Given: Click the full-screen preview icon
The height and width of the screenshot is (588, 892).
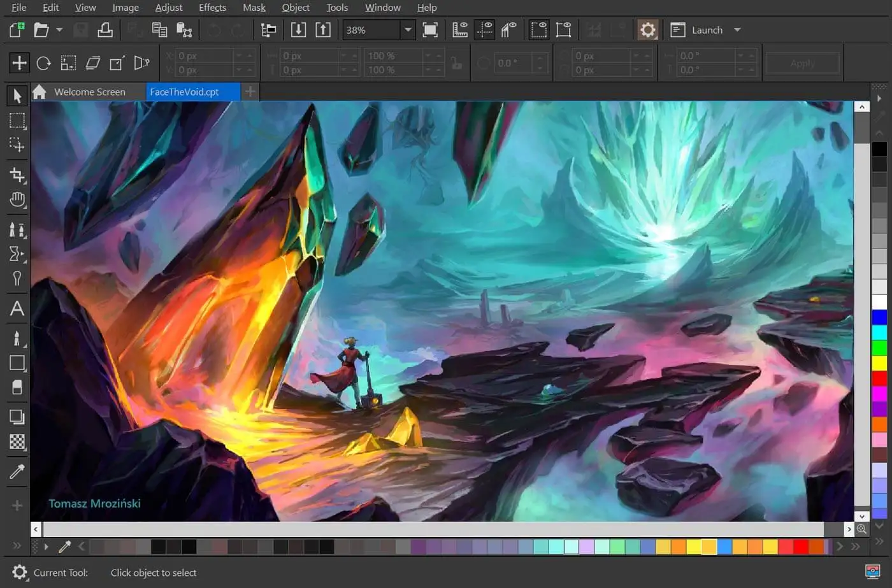Looking at the screenshot, I should (x=430, y=30).
